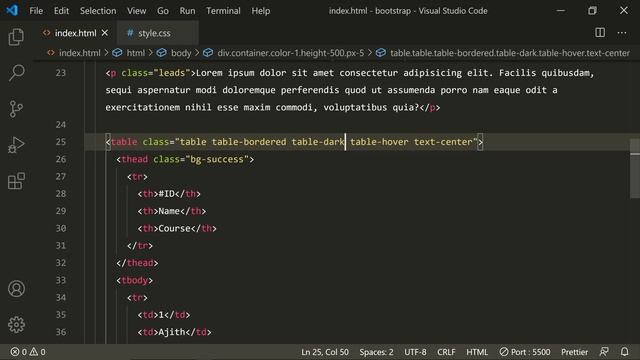Open the Explorer view in activity bar
The width and height of the screenshot is (640, 360).
[16, 37]
